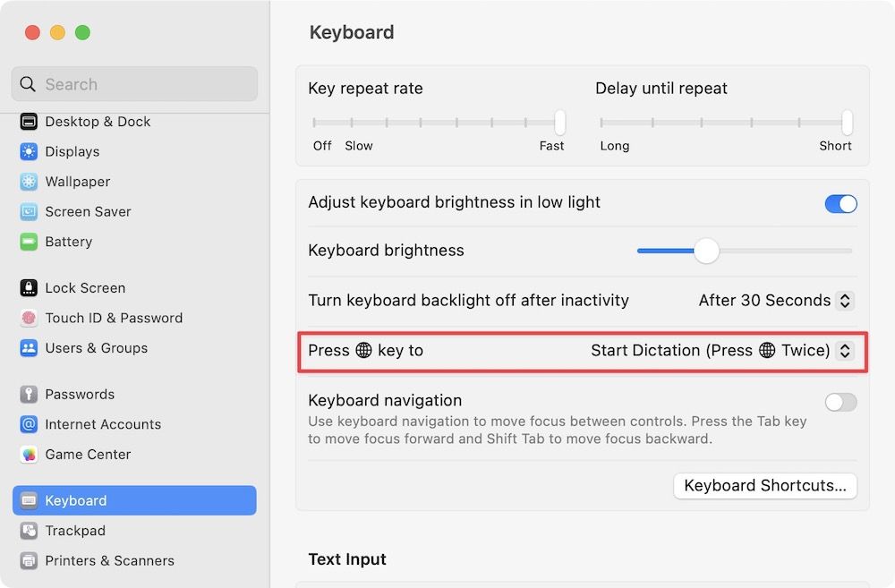Open Printers & Scanners settings
This screenshot has width=895, height=588.
(109, 561)
